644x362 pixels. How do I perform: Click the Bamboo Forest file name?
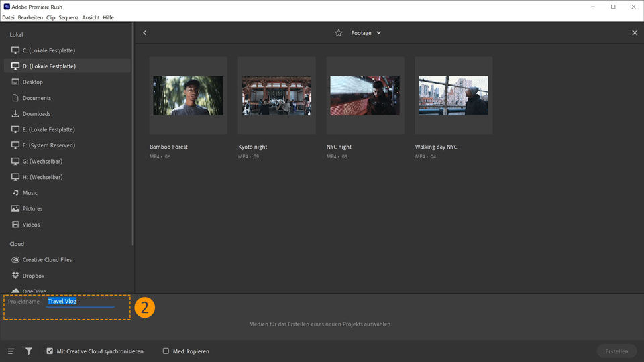point(168,147)
